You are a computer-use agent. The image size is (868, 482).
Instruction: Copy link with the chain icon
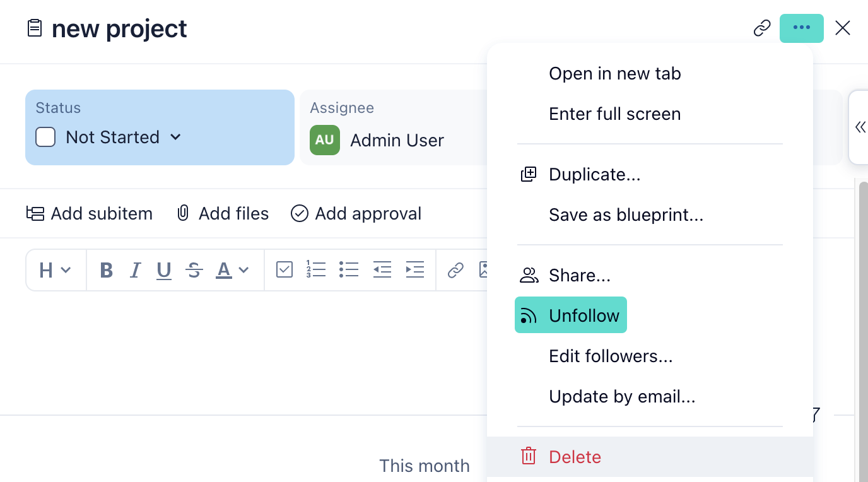762,28
